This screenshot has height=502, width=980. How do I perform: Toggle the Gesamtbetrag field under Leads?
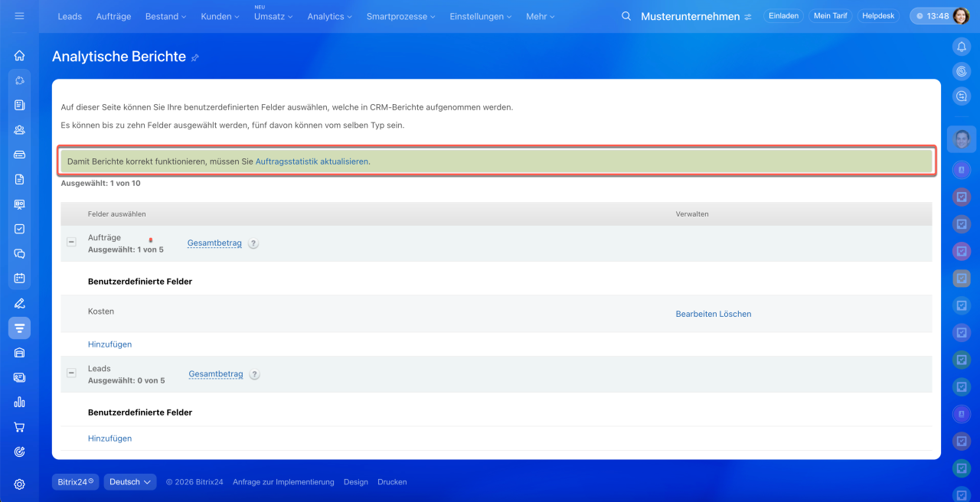pos(215,374)
